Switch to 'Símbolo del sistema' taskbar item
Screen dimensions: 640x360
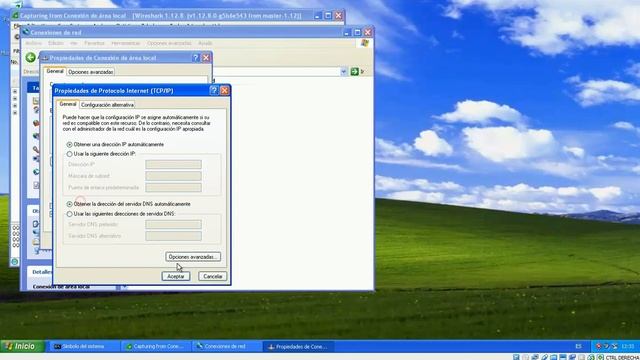tap(84, 347)
